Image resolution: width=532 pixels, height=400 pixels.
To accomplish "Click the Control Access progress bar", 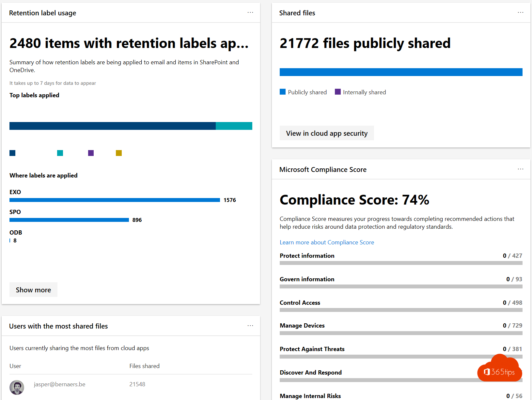I will [401, 310].
